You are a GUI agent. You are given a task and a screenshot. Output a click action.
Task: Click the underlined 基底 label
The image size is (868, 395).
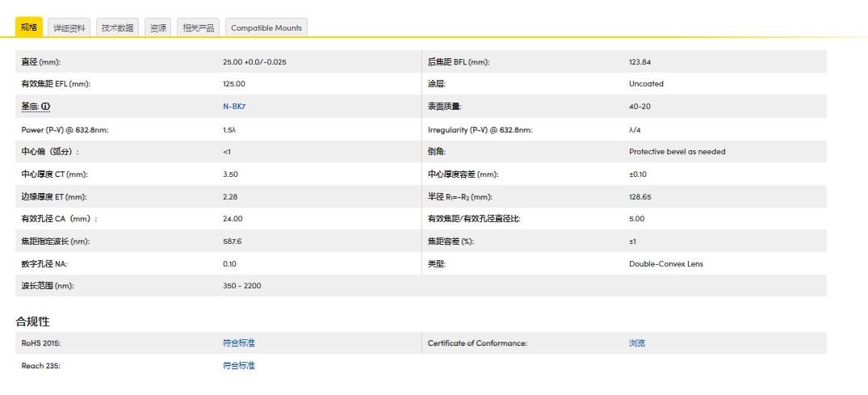[x=30, y=107]
